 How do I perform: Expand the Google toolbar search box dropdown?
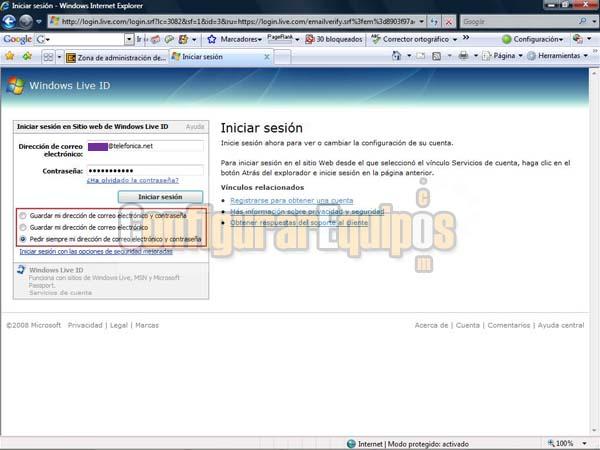[x=129, y=39]
